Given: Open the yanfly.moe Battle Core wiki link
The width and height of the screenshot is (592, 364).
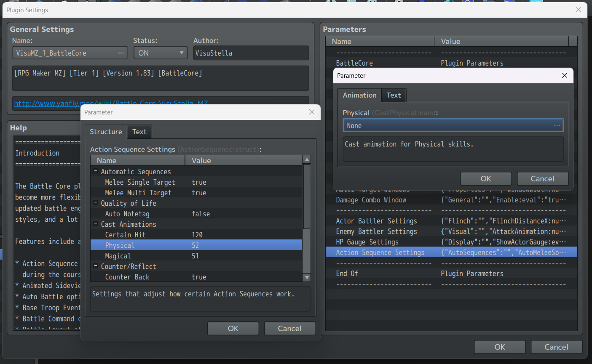Looking at the screenshot, I should 111,104.
